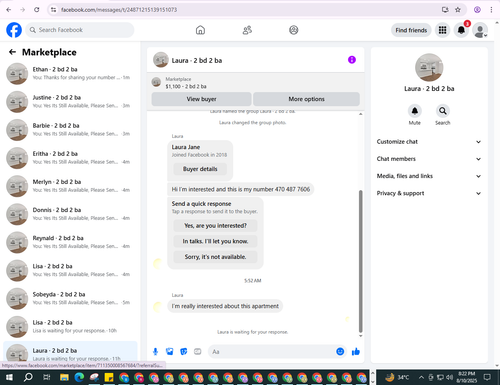500x385 pixels.
Task: Open the Ethan - 2 bd 2 ba conversation
Action: tap(70, 73)
